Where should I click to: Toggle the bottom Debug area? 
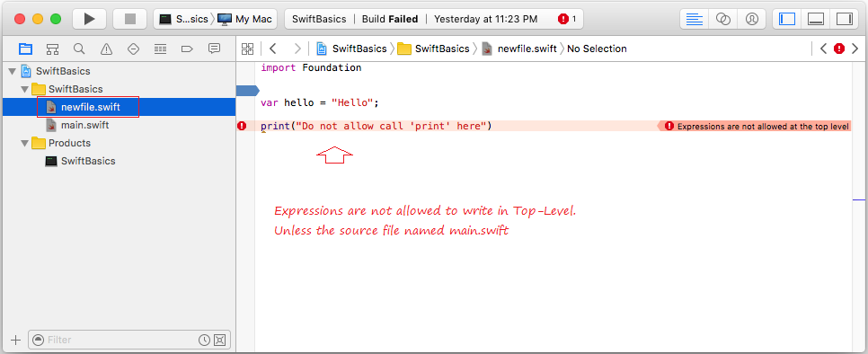(816, 19)
